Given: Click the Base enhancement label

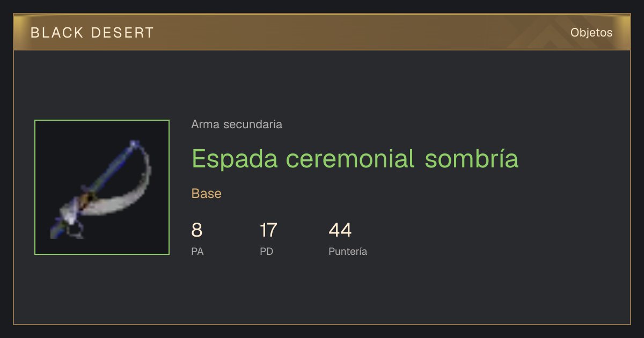Looking at the screenshot, I should (x=207, y=194).
